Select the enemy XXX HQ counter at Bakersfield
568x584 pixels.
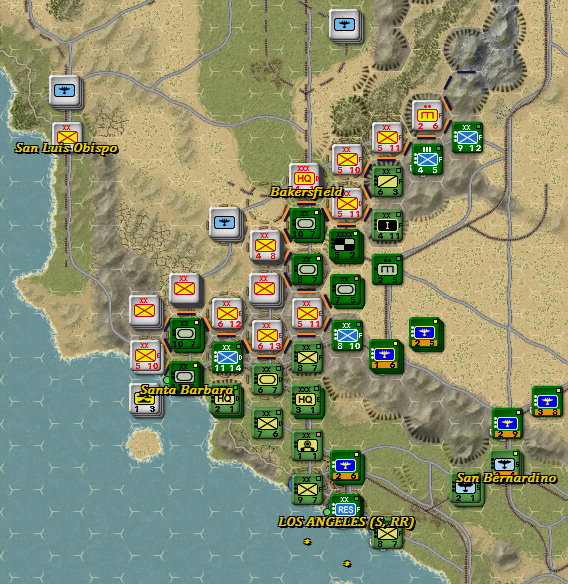point(304,176)
